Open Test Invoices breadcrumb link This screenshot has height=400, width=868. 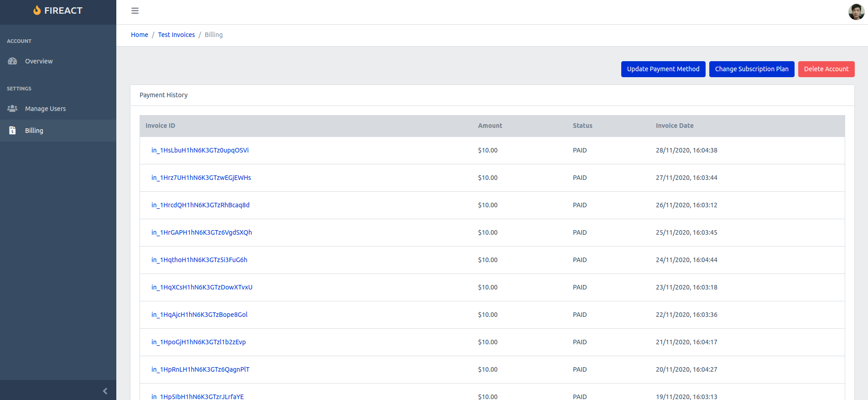click(177, 35)
